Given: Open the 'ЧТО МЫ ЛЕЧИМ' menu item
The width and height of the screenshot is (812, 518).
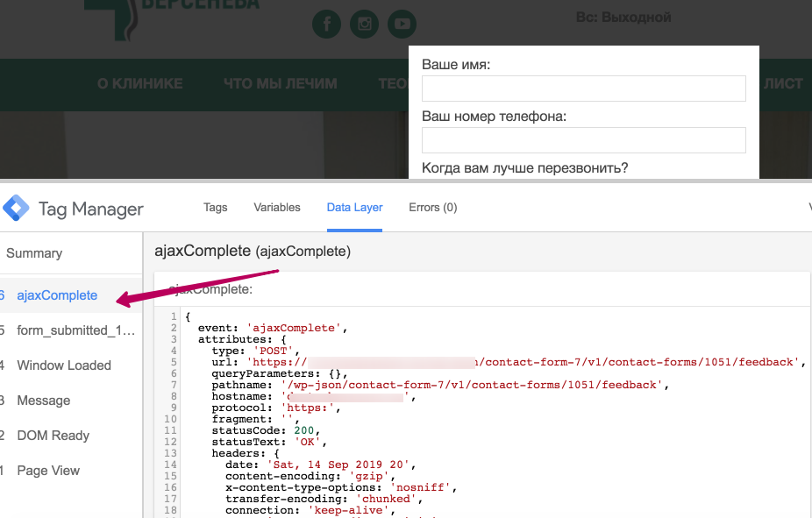Looking at the screenshot, I should (280, 84).
